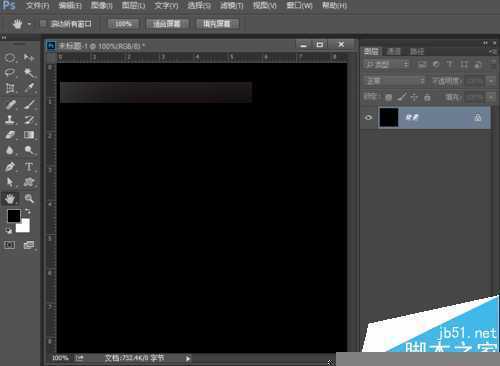500x366 pixels.
Task: Select the Healing Brush tool
Action: point(10,104)
